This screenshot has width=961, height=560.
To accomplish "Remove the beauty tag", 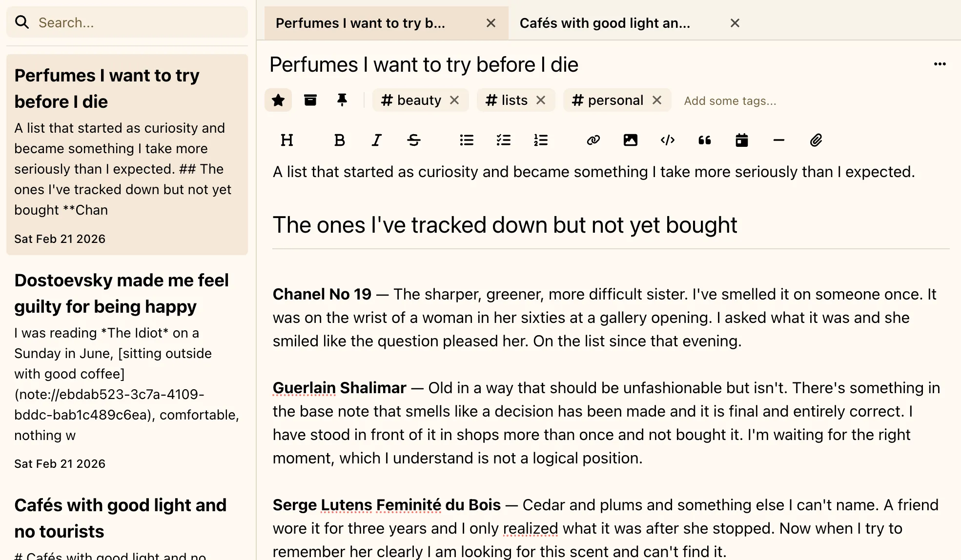I will tap(454, 100).
